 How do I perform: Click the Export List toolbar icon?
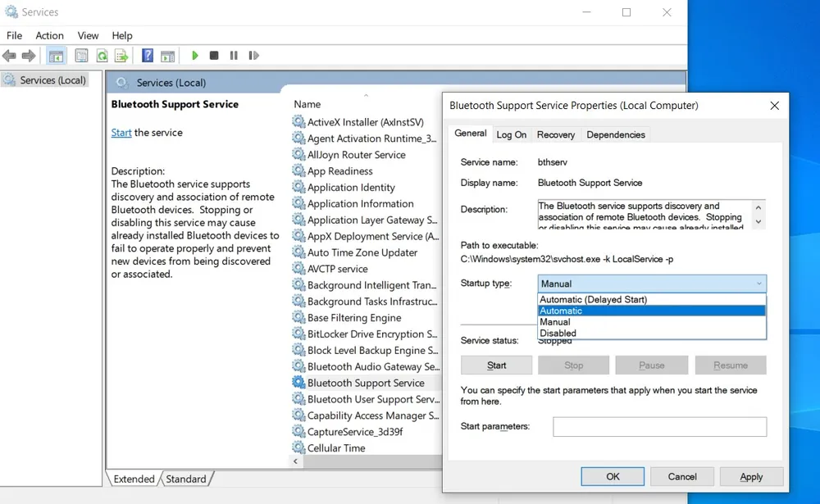tap(121, 56)
